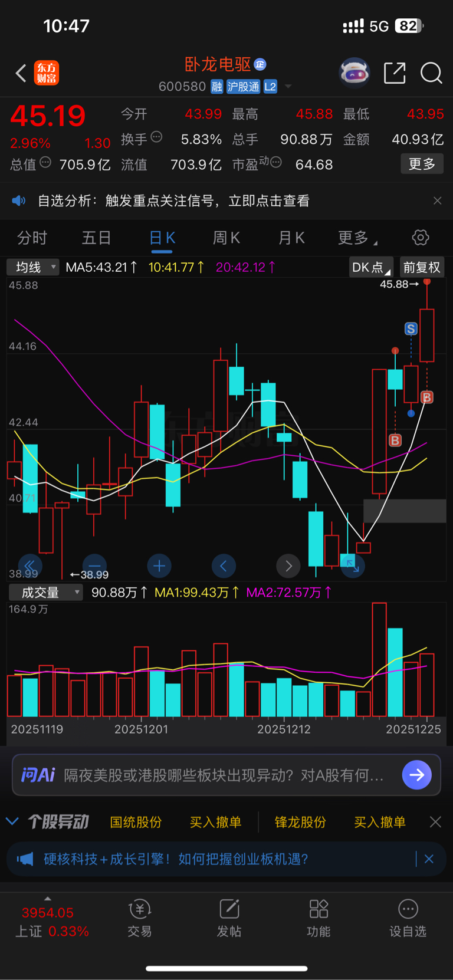
Task: Zoom in chart with plus button
Action: click(x=159, y=566)
